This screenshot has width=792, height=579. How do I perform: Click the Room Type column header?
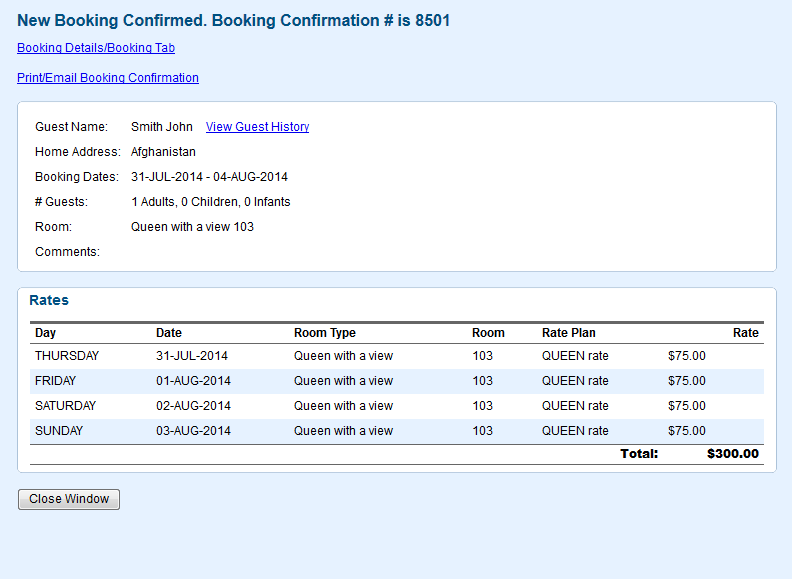[324, 333]
